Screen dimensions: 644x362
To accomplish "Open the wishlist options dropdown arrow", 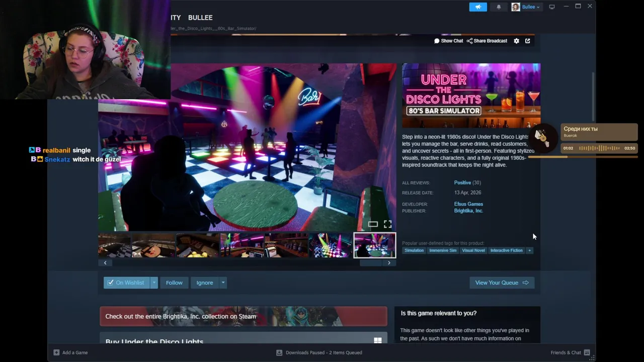I will (x=154, y=283).
